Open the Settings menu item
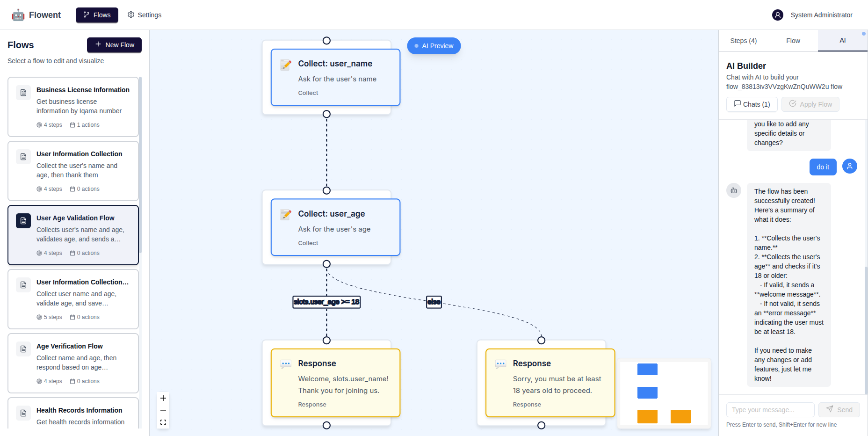Image resolution: width=868 pixels, height=436 pixels. [145, 15]
